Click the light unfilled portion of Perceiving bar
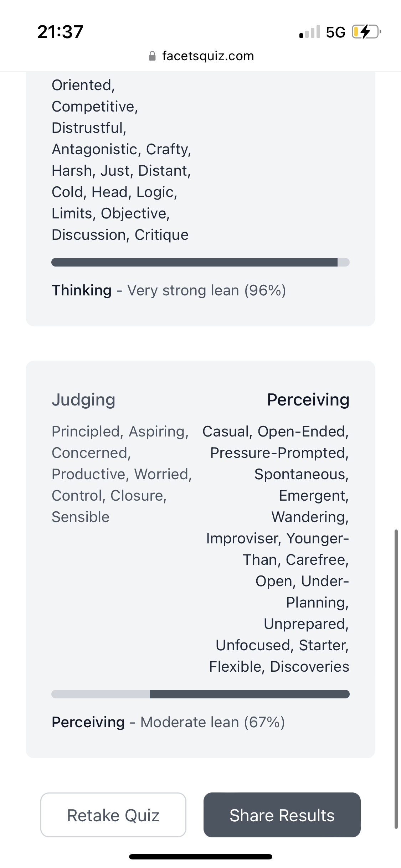Image resolution: width=401 pixels, height=868 pixels. click(x=101, y=694)
